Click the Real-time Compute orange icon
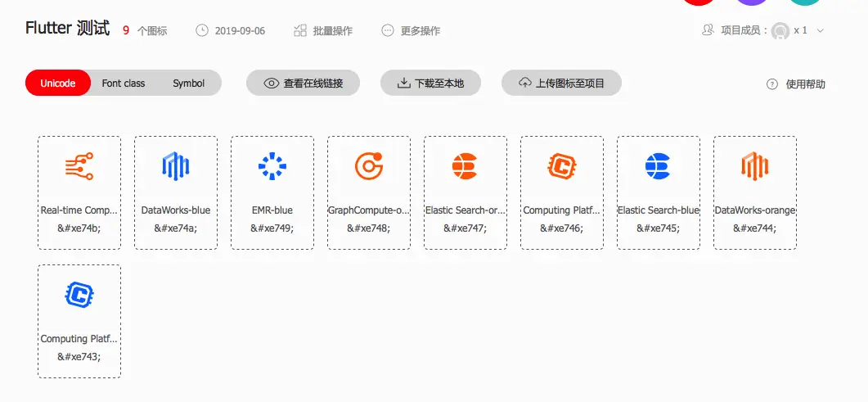The image size is (868, 402). pyautogui.click(x=79, y=165)
